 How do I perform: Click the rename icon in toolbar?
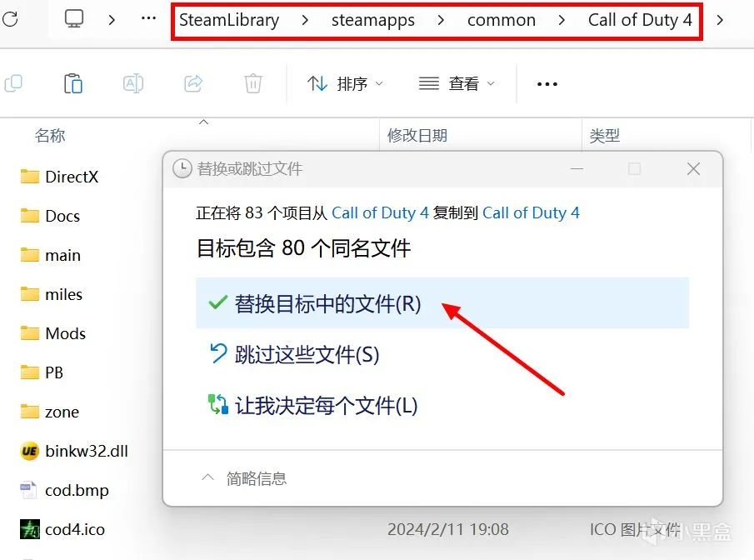click(133, 83)
